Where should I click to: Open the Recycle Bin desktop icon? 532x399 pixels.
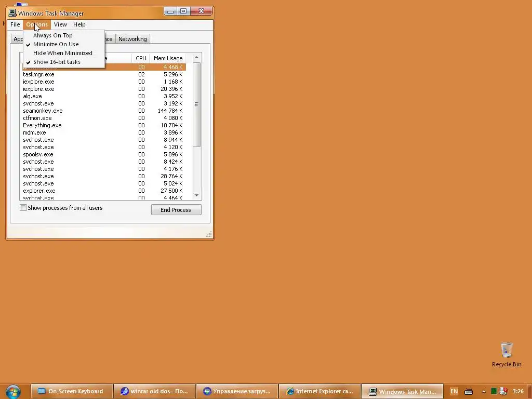(506, 354)
